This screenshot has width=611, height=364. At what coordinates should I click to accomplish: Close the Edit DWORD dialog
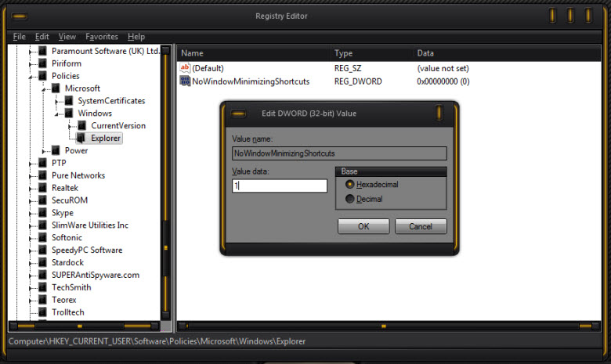[439, 114]
